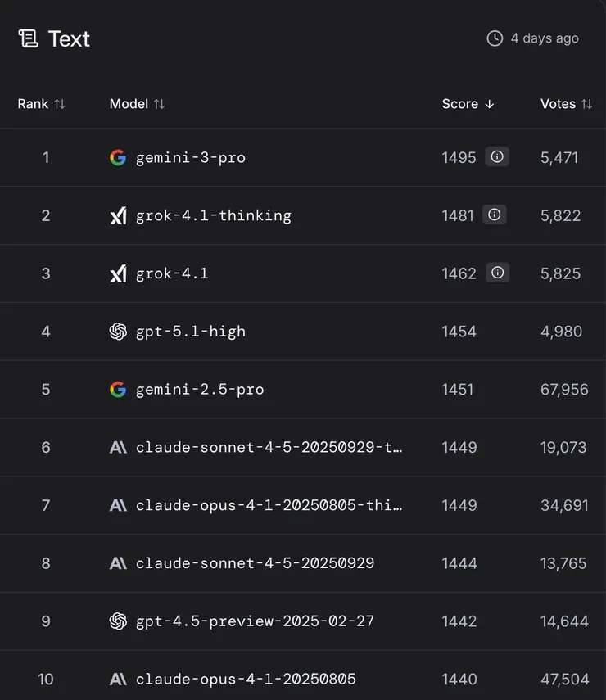Click the OpenAI icon next to gpt-4.5-preview
The width and height of the screenshot is (606, 700).
point(119,621)
